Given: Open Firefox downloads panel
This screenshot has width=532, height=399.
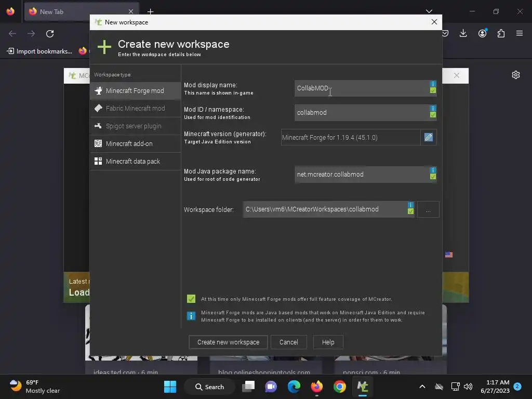Looking at the screenshot, I should click(463, 33).
